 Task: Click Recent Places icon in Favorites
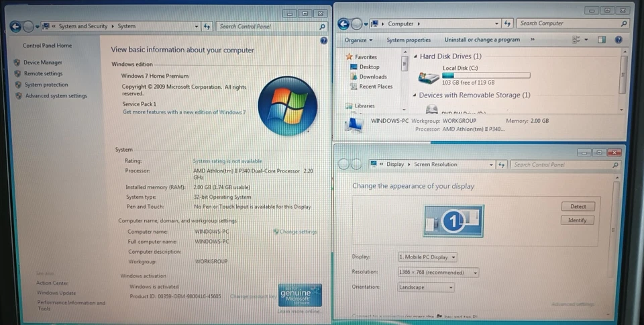pyautogui.click(x=354, y=86)
